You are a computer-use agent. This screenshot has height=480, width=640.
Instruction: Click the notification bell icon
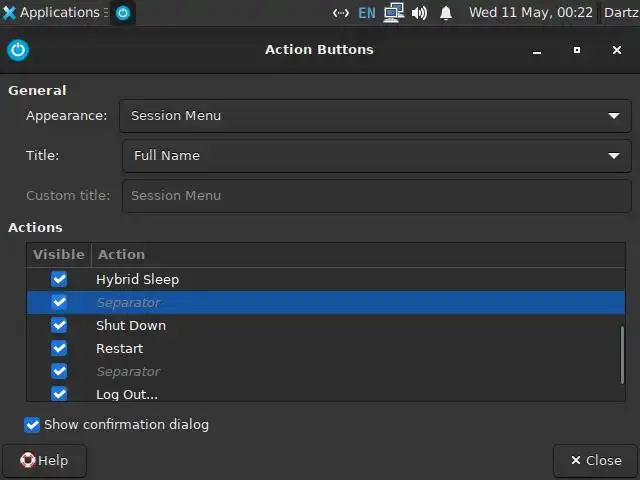446,13
